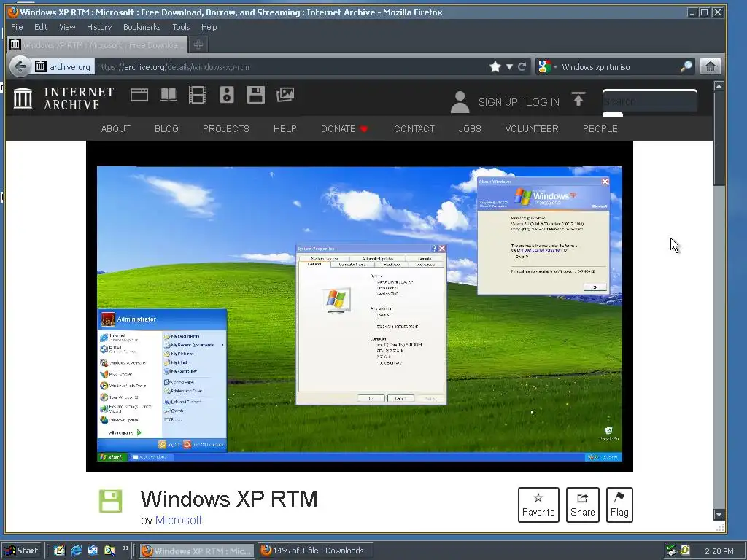Viewport: 747px width, 560px height.
Task: Click the Microsoft author link
Action: click(179, 520)
